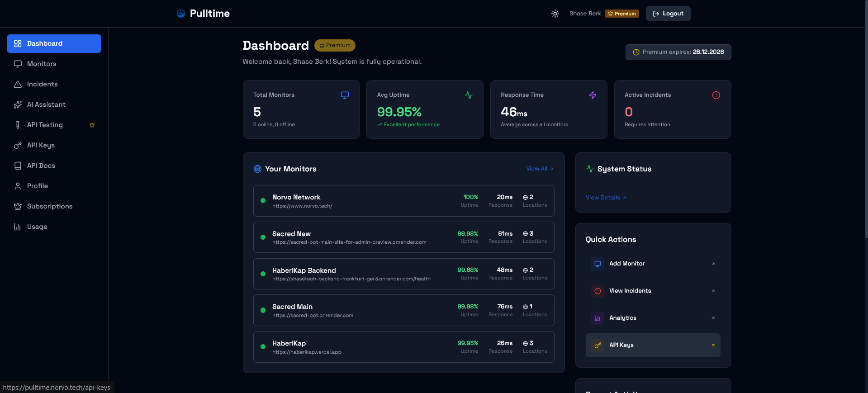The height and width of the screenshot is (393, 868).
Task: Open Monitors in the sidebar
Action: point(54,64)
